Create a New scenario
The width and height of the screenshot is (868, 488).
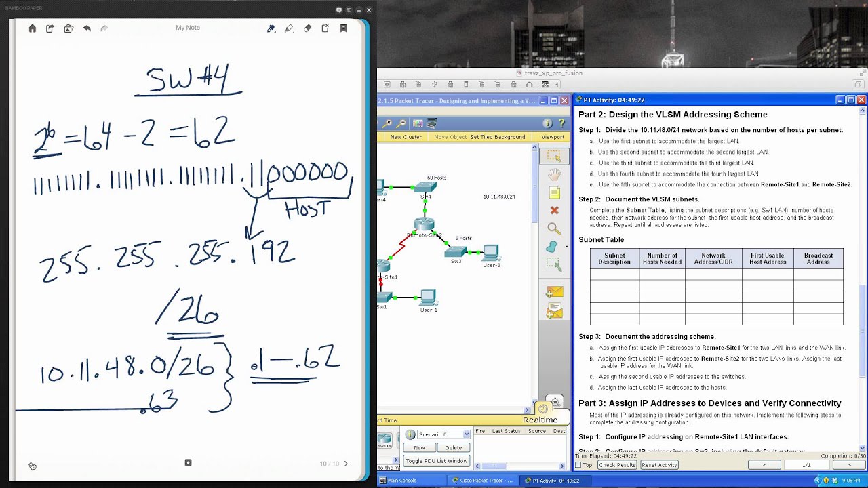click(x=420, y=447)
